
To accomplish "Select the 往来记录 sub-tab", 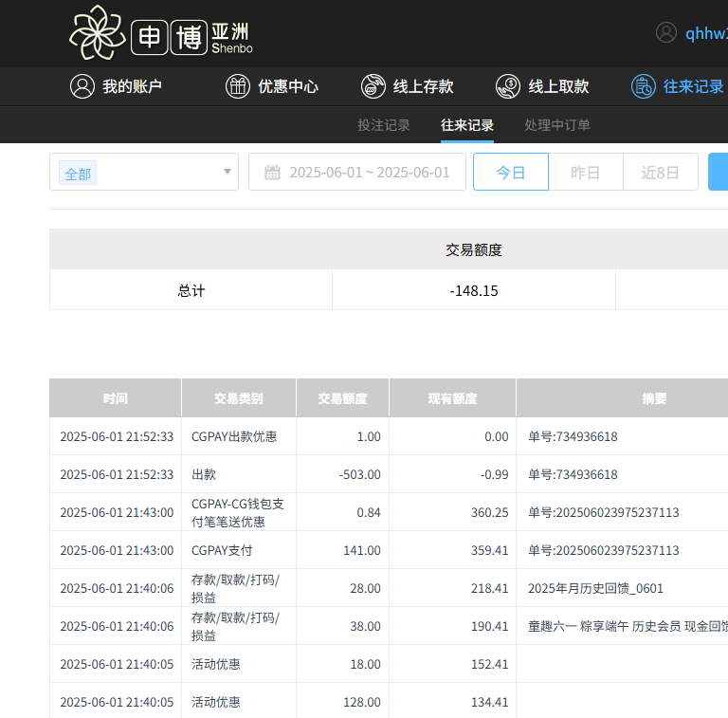I will point(467,125).
